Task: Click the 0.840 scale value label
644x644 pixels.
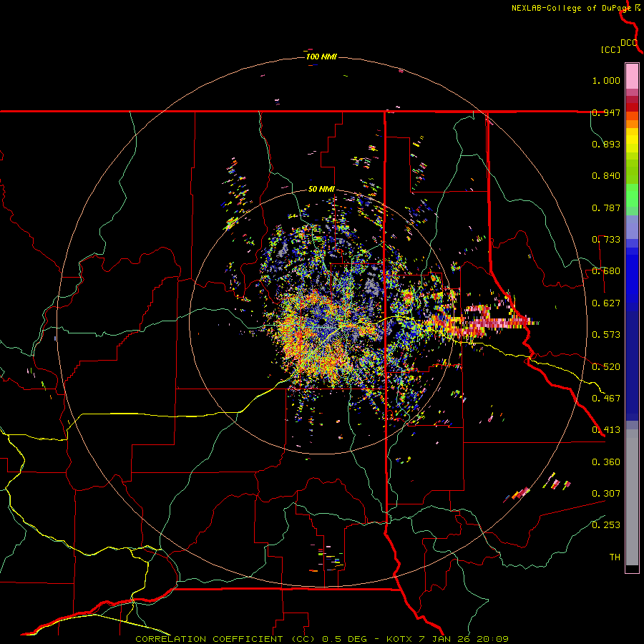Action: [x=606, y=176]
